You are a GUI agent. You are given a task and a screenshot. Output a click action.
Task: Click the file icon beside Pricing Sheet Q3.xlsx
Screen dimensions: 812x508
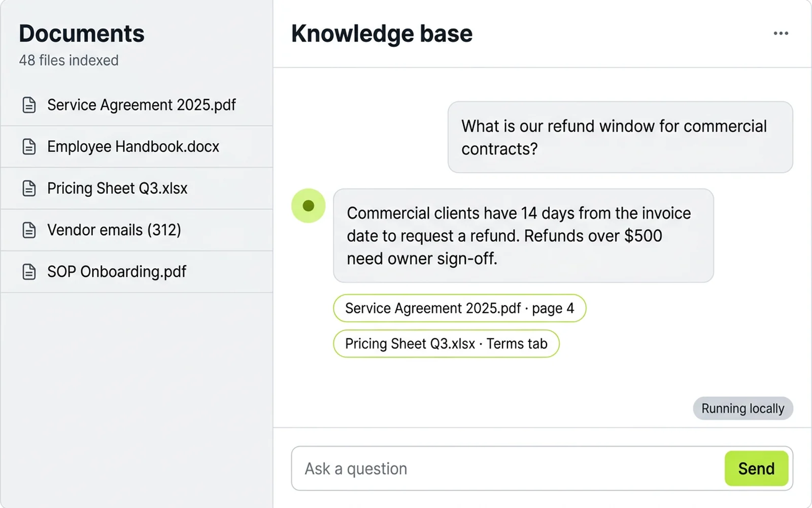(x=29, y=188)
